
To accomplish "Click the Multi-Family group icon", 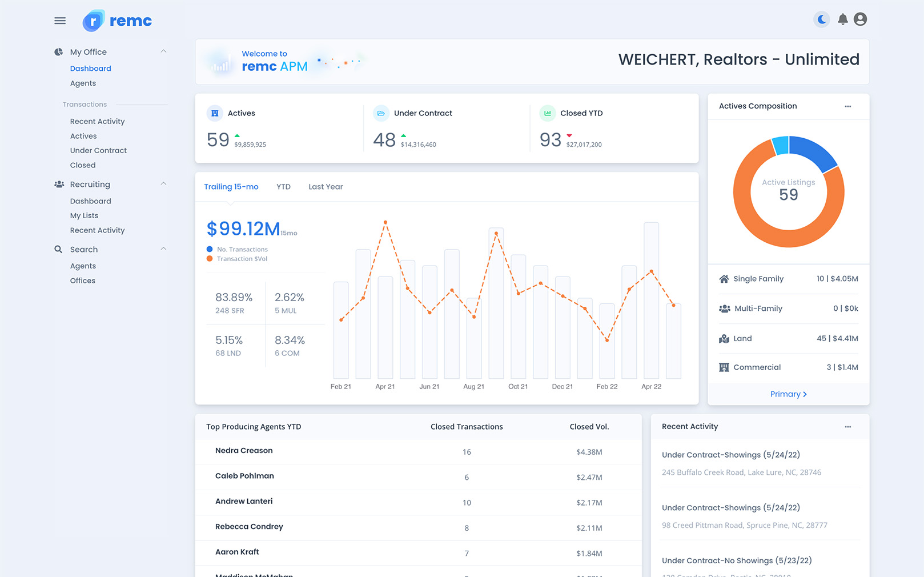I will [x=725, y=308].
